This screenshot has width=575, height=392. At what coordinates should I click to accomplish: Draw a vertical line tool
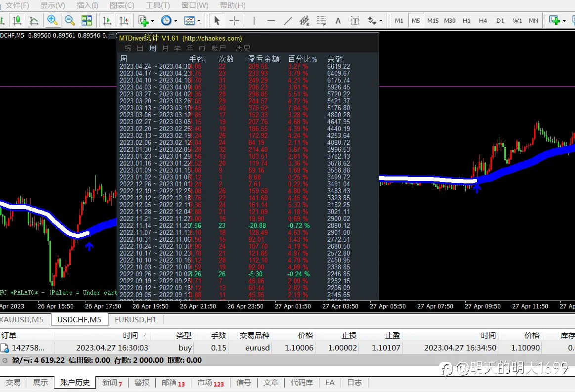[254, 21]
